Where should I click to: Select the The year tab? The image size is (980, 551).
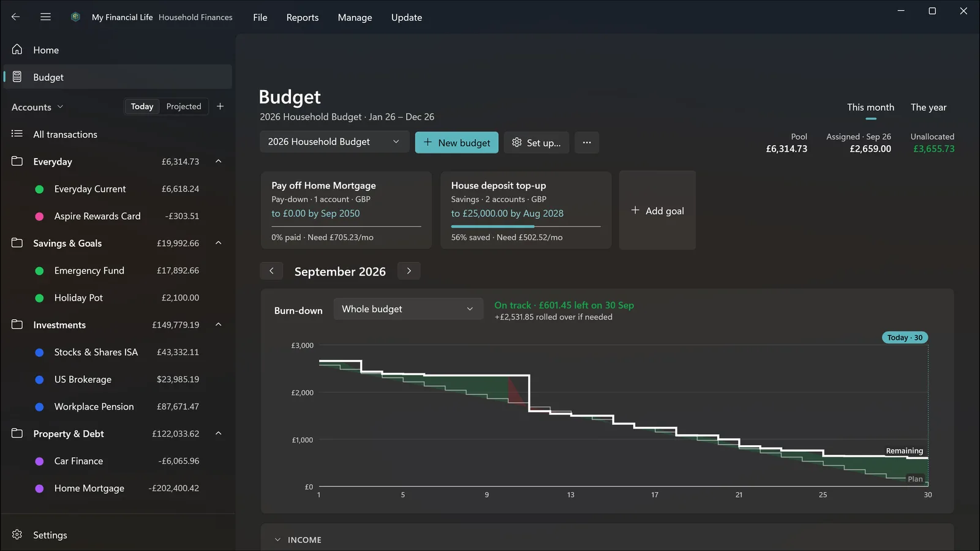[x=929, y=108]
